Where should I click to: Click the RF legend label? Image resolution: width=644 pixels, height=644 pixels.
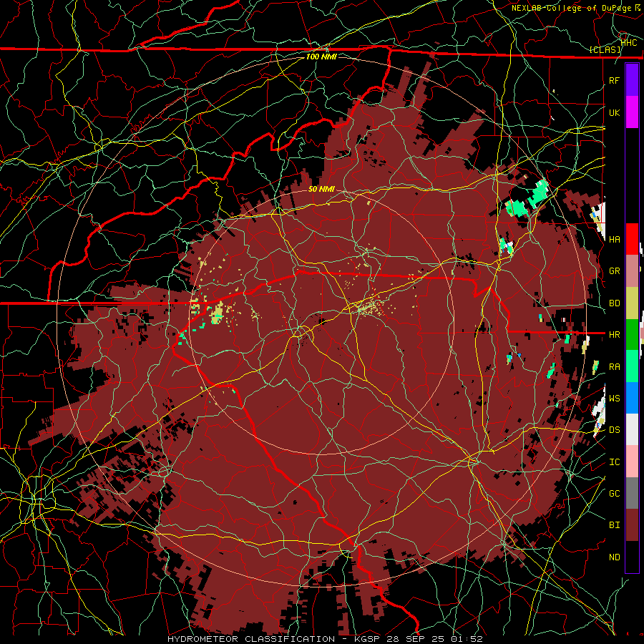614,80
